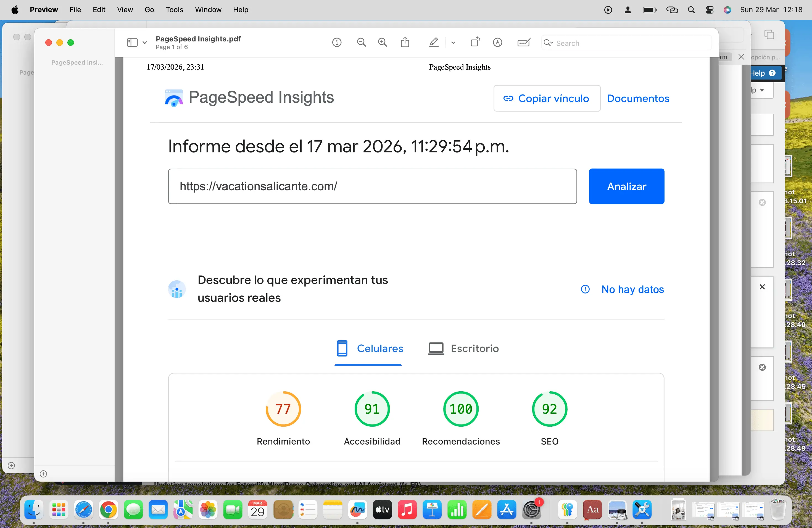Viewport: 812px width, 528px height.
Task: Click the 92 SEO score gauge
Action: click(x=549, y=409)
